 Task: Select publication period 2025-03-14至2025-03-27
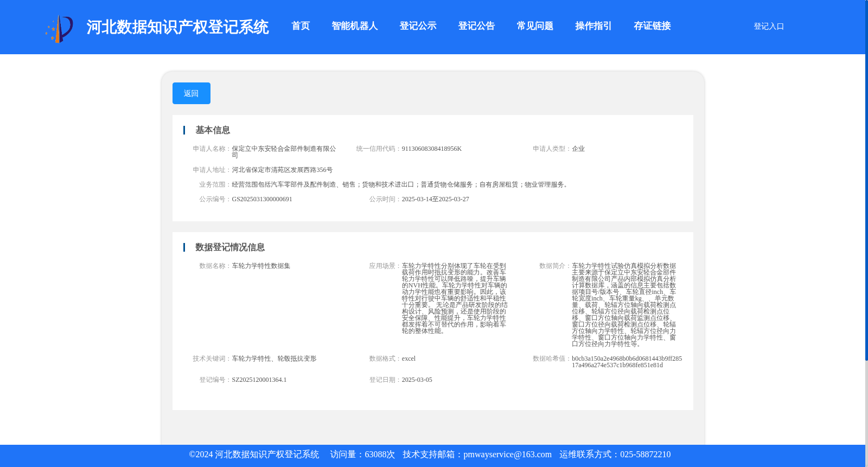click(x=436, y=199)
